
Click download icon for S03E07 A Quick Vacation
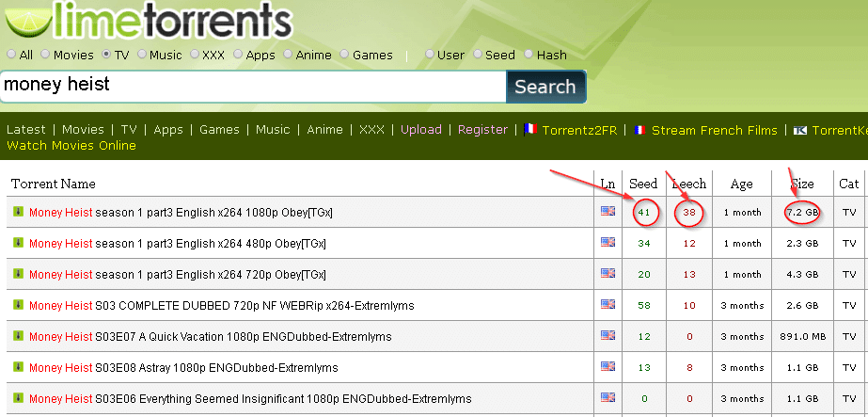coord(18,336)
